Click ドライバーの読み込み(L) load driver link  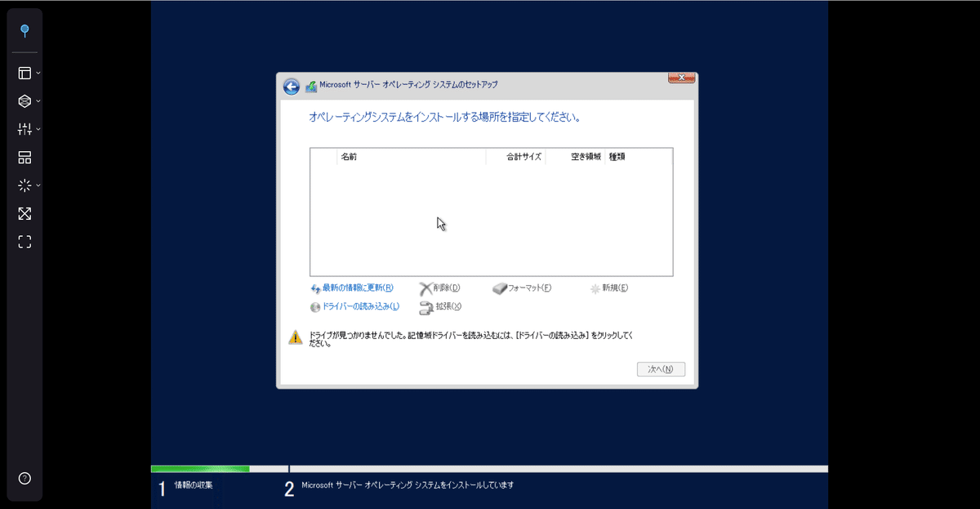click(x=354, y=307)
